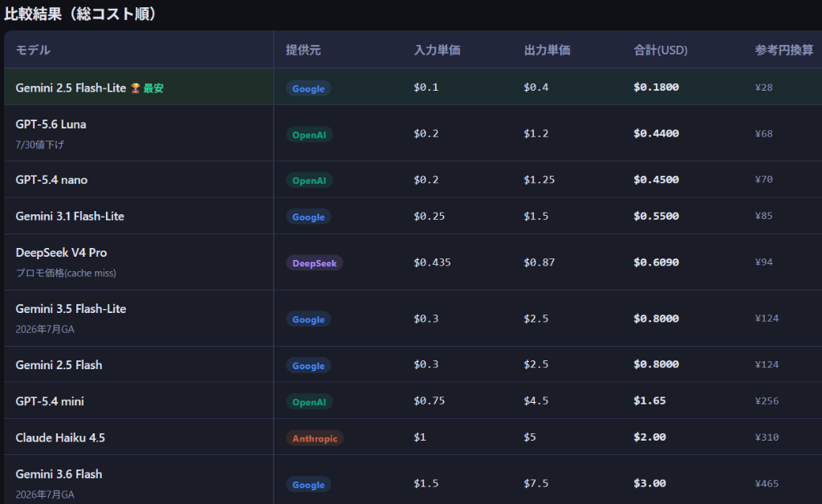The height and width of the screenshot is (504, 822).
Task: Click the OpenAI badge in GPT-5.4 nano row
Action: click(x=309, y=181)
